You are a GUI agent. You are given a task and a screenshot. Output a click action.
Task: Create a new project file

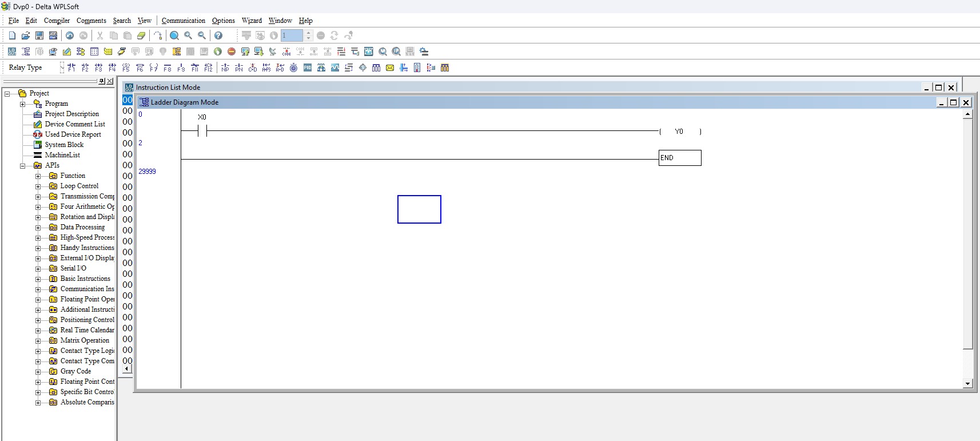pos(12,35)
